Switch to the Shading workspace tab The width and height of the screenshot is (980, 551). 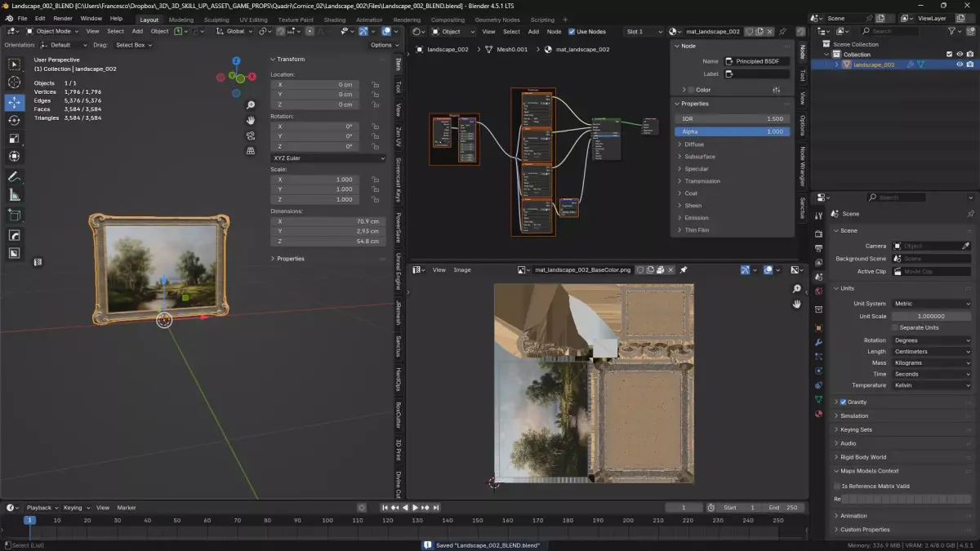[334, 20]
